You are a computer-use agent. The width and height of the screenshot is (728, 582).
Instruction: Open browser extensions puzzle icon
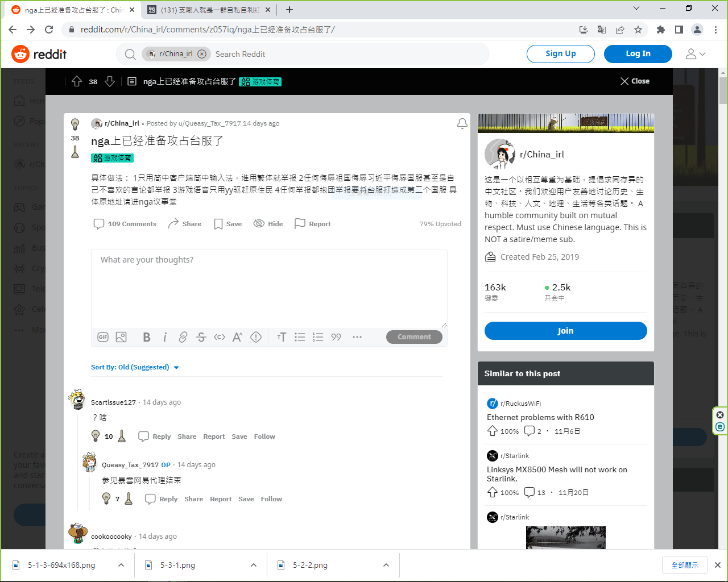(661, 30)
